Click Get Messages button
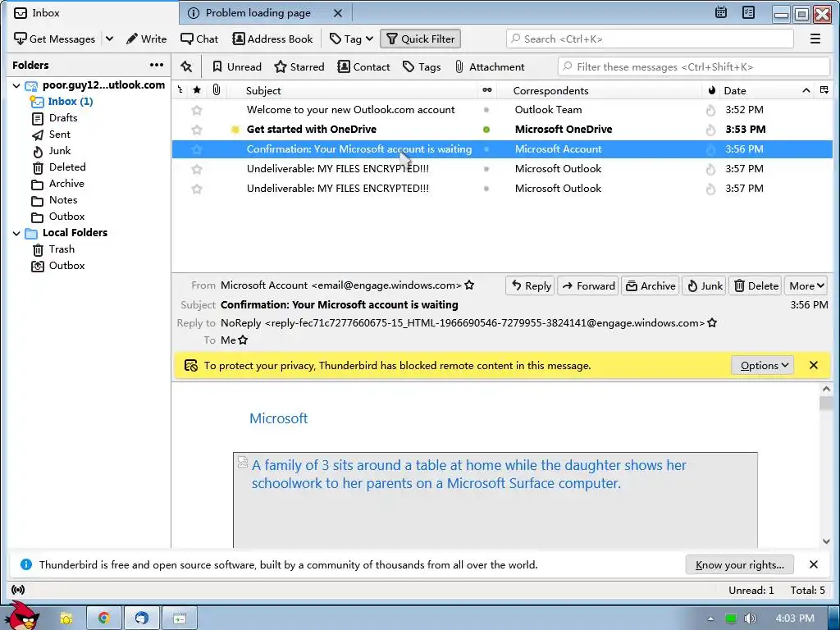This screenshot has width=840, height=630. tap(55, 39)
